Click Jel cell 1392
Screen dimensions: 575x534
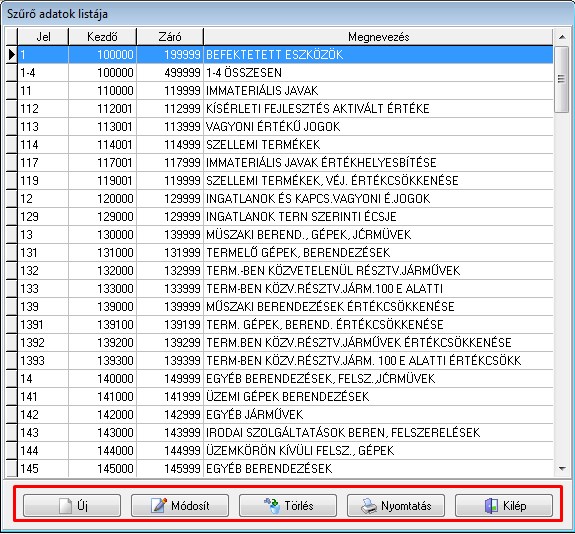click(43, 342)
